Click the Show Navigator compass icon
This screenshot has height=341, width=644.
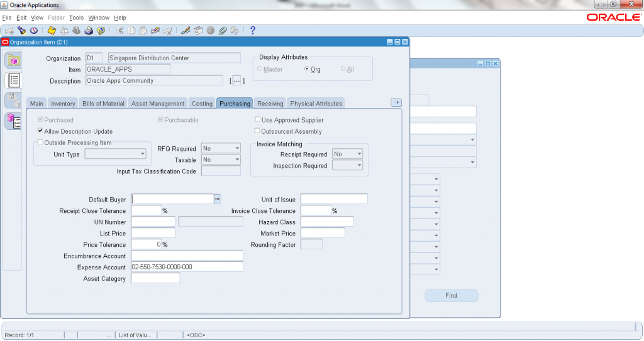33,30
